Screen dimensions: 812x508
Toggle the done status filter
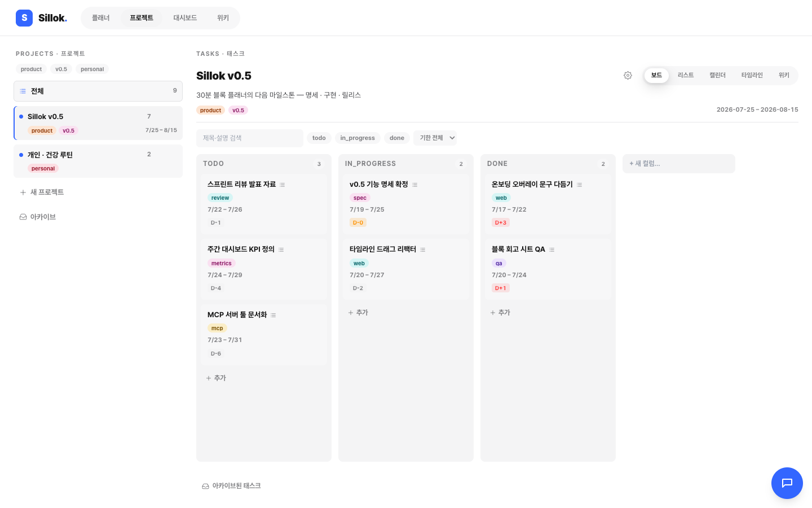397,138
